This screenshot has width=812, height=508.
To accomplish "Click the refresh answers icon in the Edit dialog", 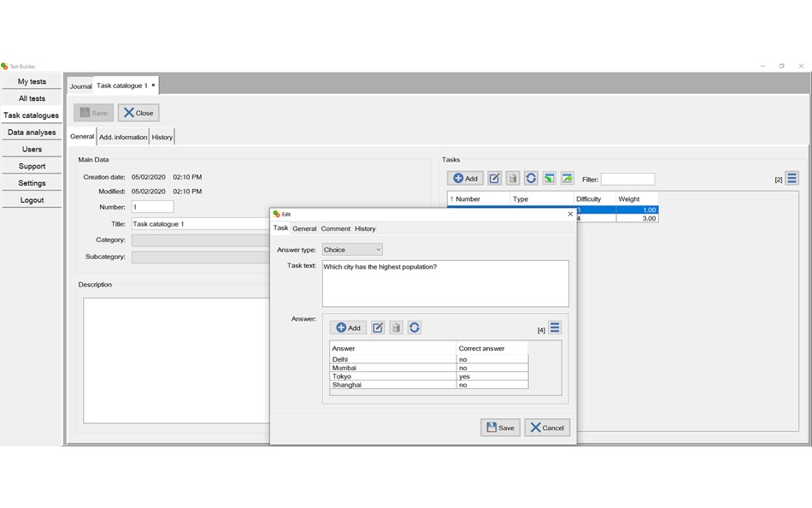I will tap(415, 328).
